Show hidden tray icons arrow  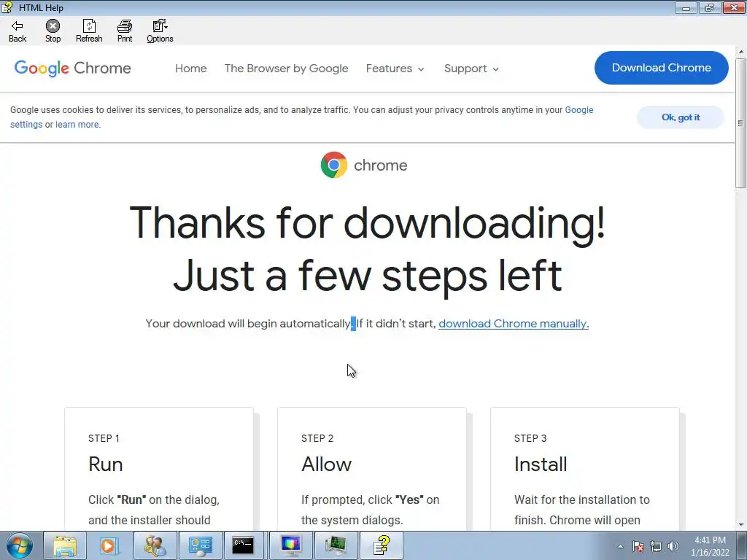(x=620, y=546)
